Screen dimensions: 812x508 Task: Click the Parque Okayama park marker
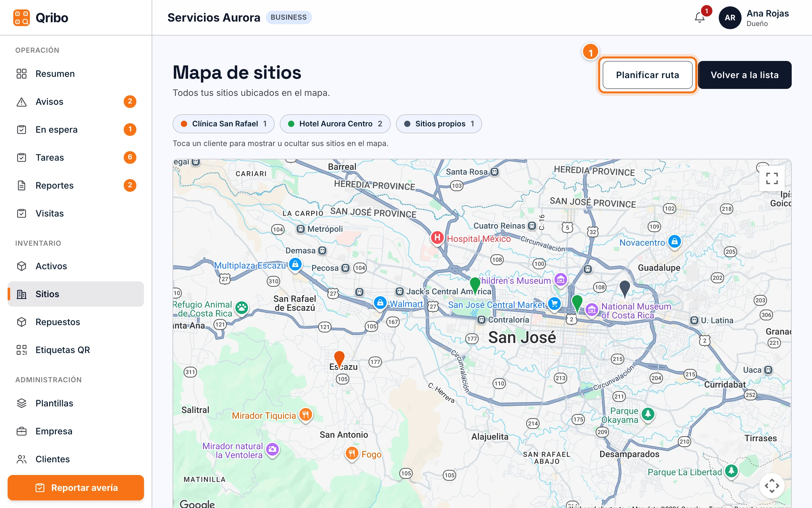click(x=648, y=414)
